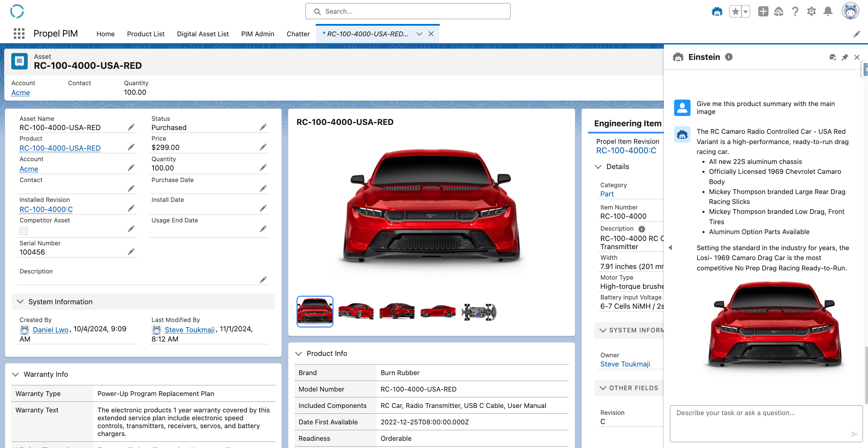Select the chassis thumbnail image
Viewport: 868px width, 448px height.
tap(479, 311)
